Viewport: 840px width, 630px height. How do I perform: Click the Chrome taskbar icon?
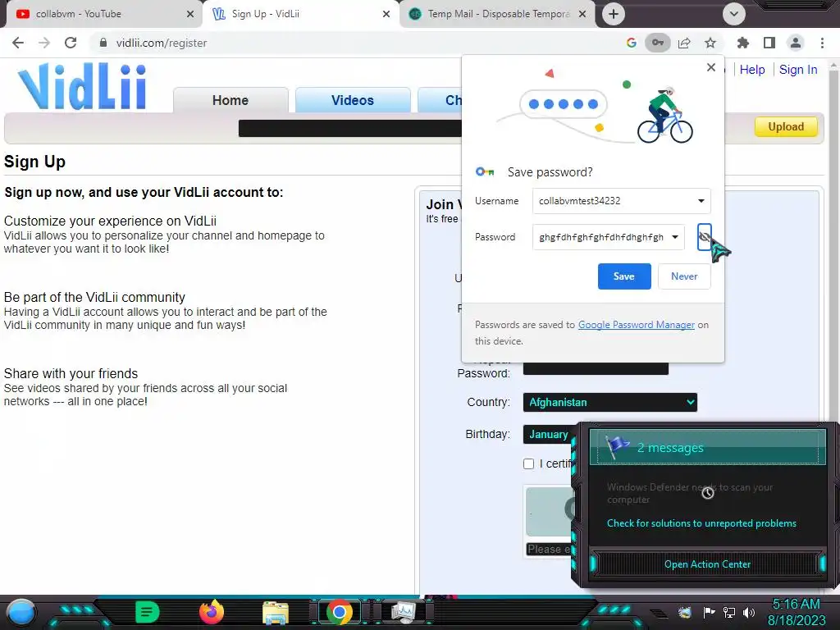(x=339, y=612)
